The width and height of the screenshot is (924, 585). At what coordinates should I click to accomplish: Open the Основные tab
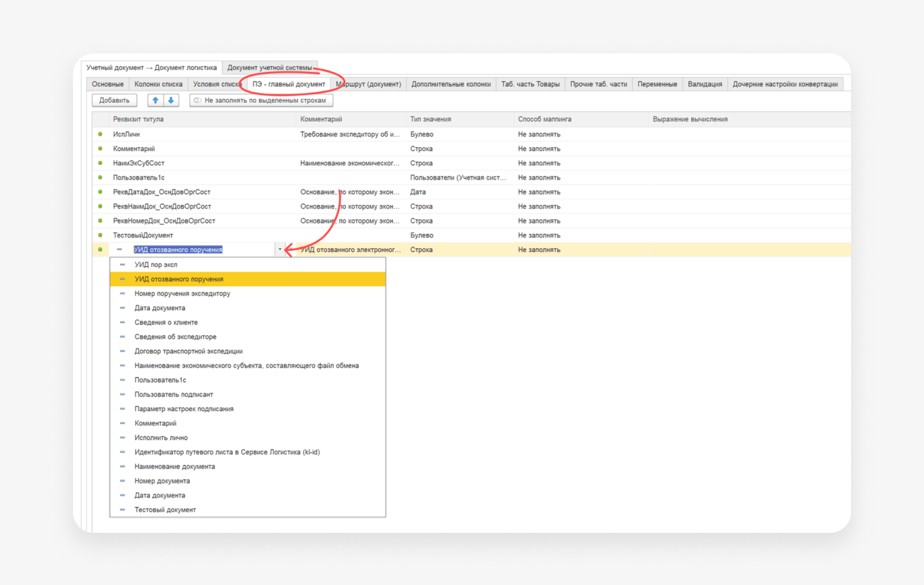[108, 84]
